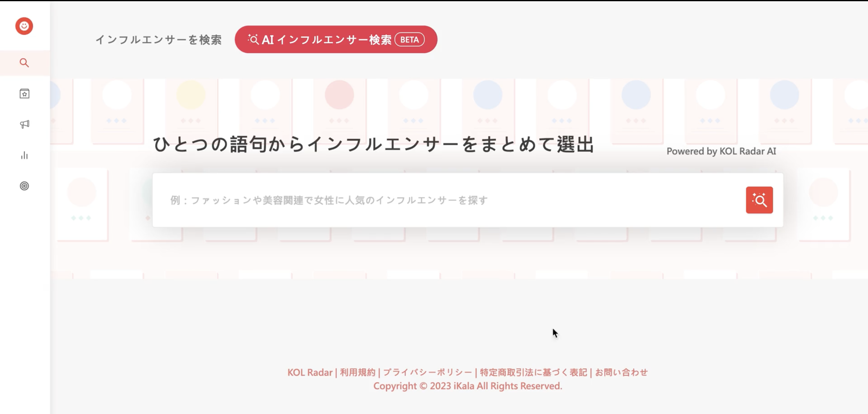The width and height of the screenshot is (868, 414).
Task: Select the megaphone campaign icon
Action: coord(24,124)
